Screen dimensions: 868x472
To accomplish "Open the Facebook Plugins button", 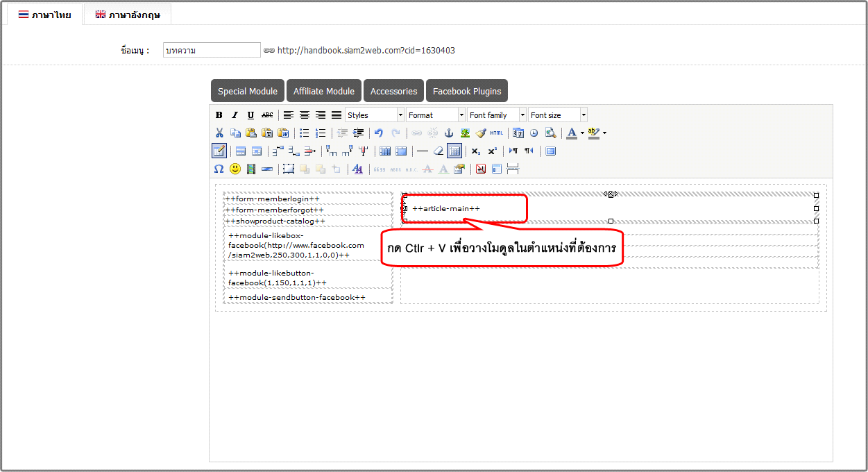I will pyautogui.click(x=467, y=91).
